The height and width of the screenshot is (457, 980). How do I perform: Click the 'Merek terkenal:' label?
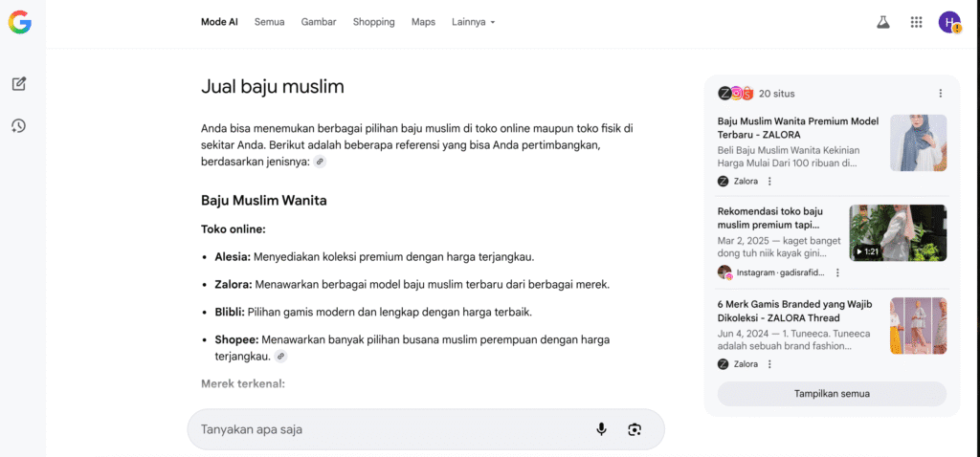point(243,383)
